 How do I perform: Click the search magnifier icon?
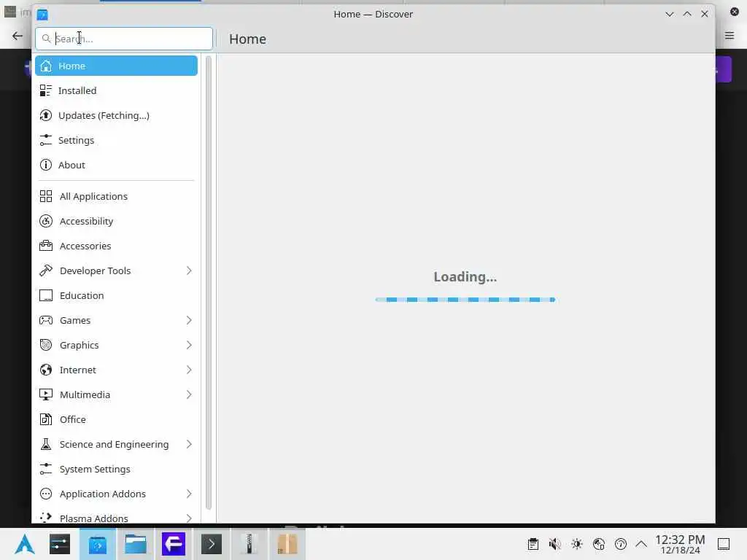pos(46,39)
